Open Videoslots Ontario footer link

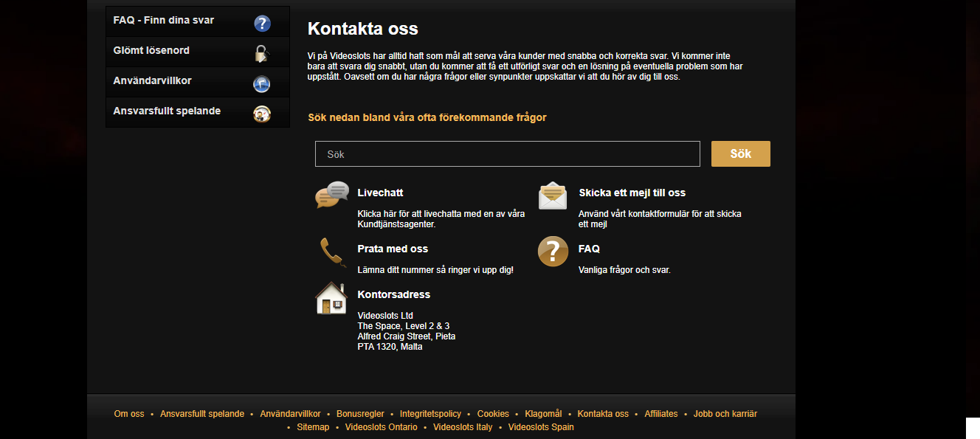click(x=381, y=427)
